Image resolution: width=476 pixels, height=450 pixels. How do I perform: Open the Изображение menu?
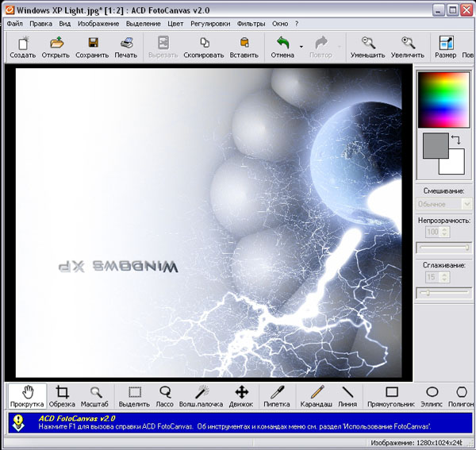(x=98, y=24)
